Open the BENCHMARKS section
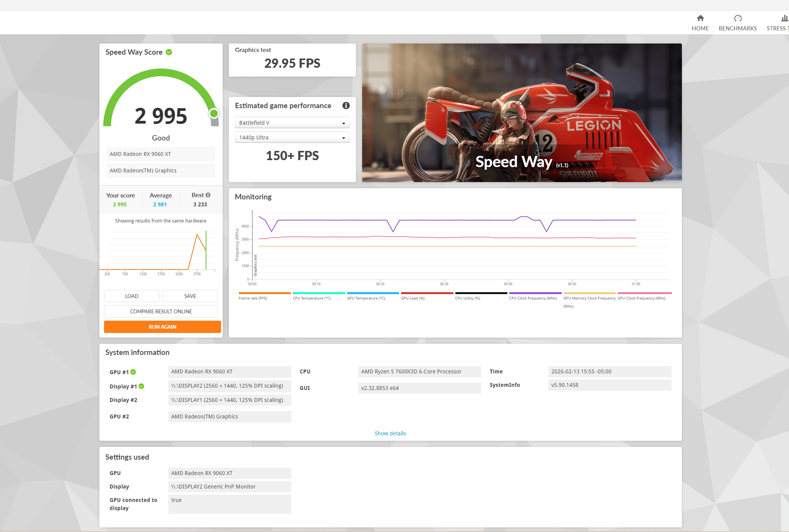 click(737, 23)
